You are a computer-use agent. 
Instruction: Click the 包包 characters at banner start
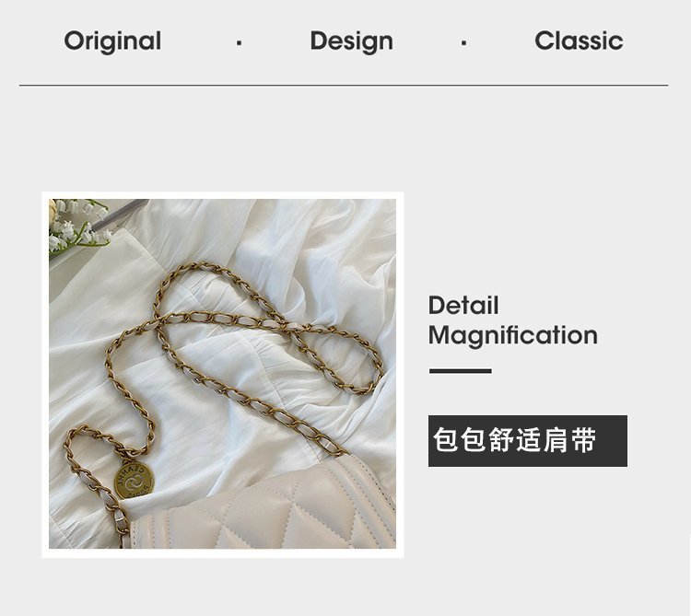coord(460,440)
